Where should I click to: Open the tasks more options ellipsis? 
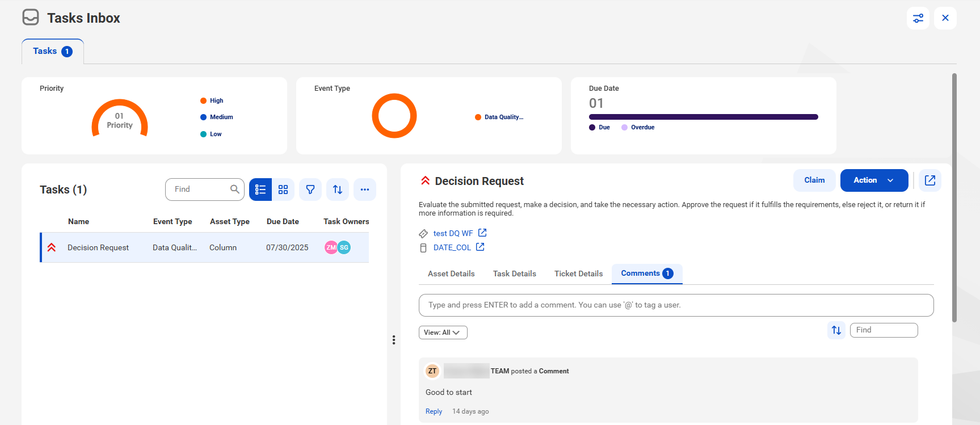coord(365,190)
